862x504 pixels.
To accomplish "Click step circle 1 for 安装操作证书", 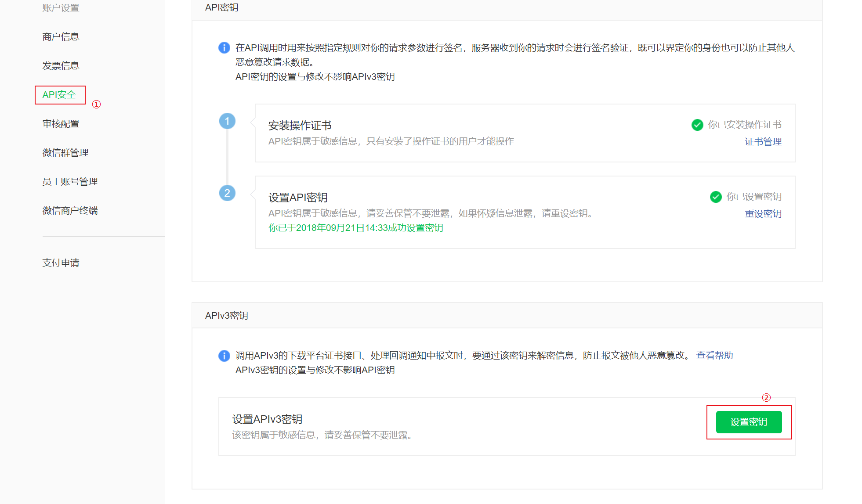I will tap(227, 121).
